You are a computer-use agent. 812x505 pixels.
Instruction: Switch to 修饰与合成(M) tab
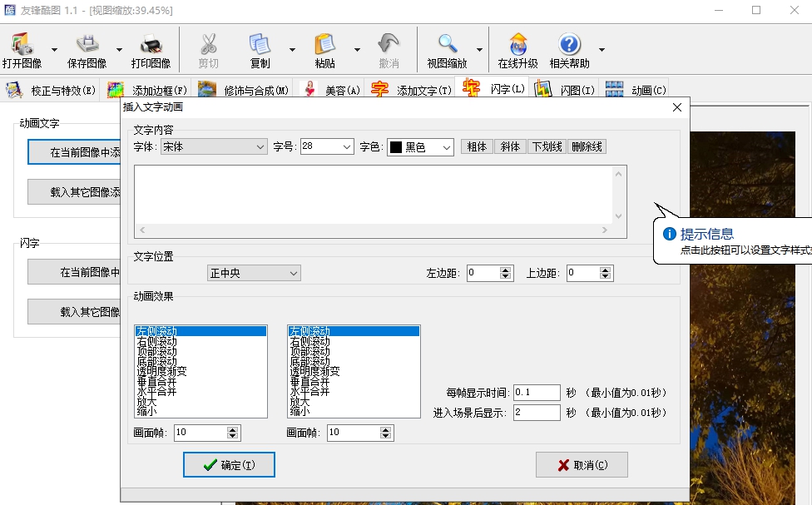[243, 90]
